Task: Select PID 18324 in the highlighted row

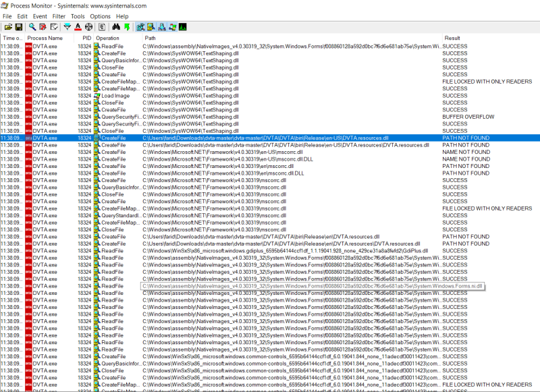Action: [84, 138]
